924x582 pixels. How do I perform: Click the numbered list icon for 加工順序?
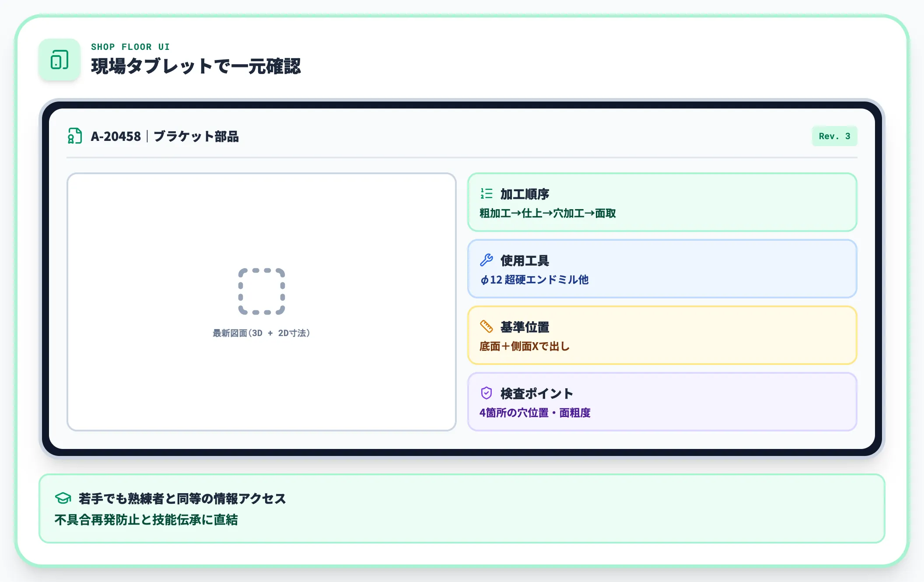[x=486, y=193]
